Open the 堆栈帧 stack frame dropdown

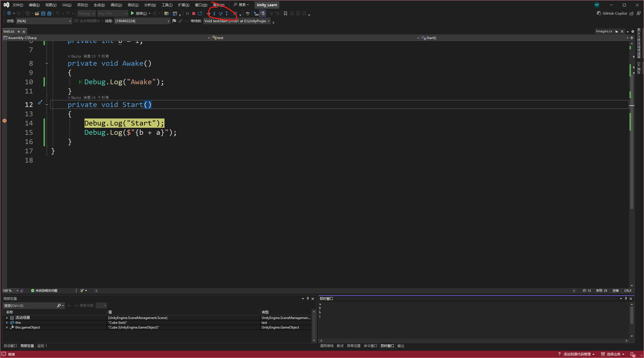pos(269,21)
